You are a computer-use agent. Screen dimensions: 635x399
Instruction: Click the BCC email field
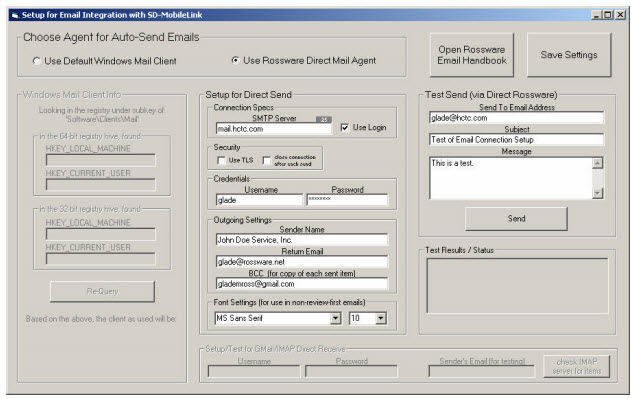click(302, 284)
